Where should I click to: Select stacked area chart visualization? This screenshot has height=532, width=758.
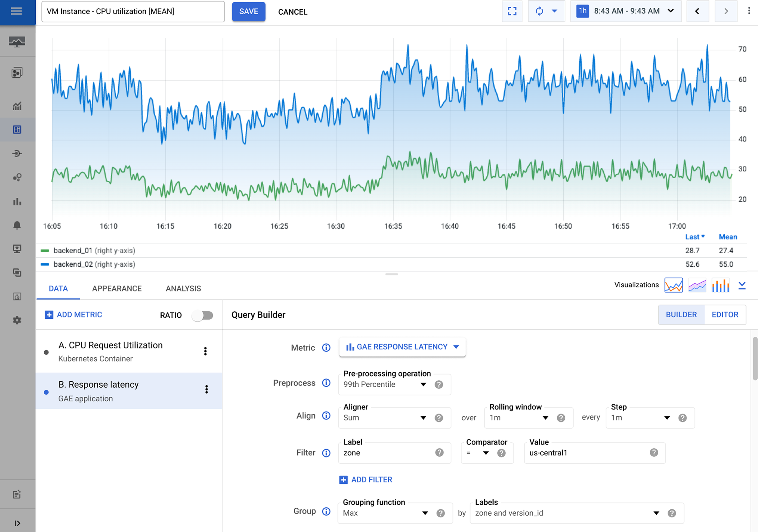point(697,285)
